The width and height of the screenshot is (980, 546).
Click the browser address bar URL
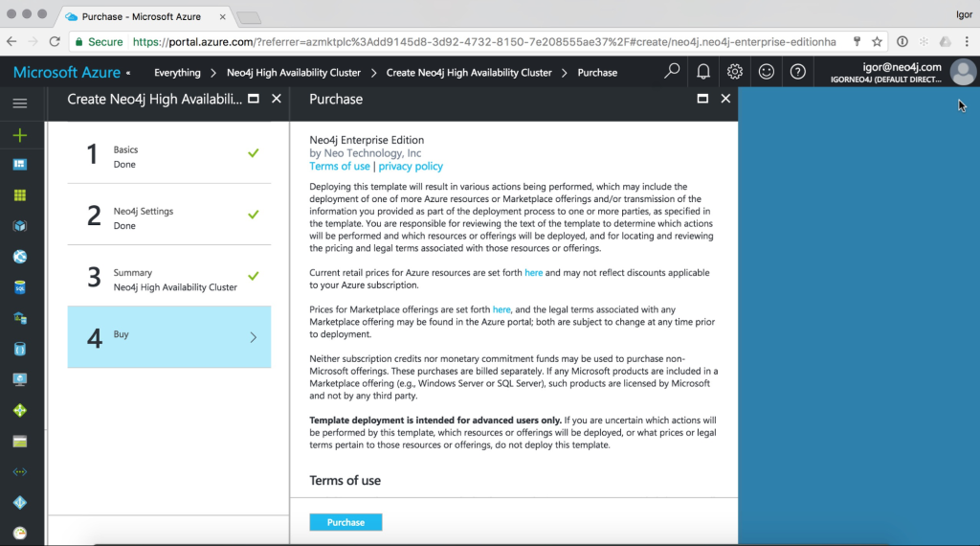[x=484, y=42]
